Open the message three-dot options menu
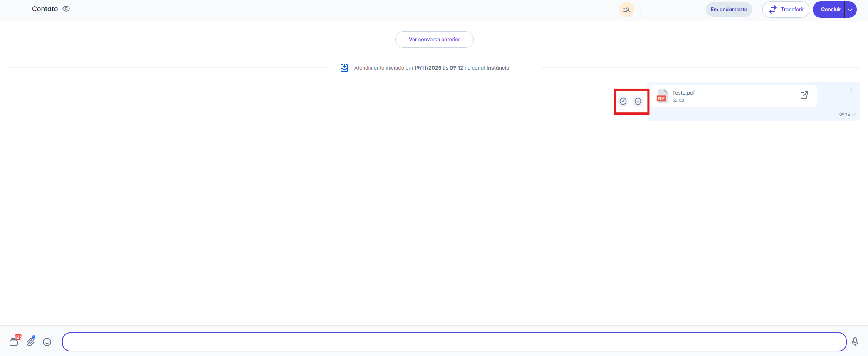868x356 pixels. tap(851, 91)
